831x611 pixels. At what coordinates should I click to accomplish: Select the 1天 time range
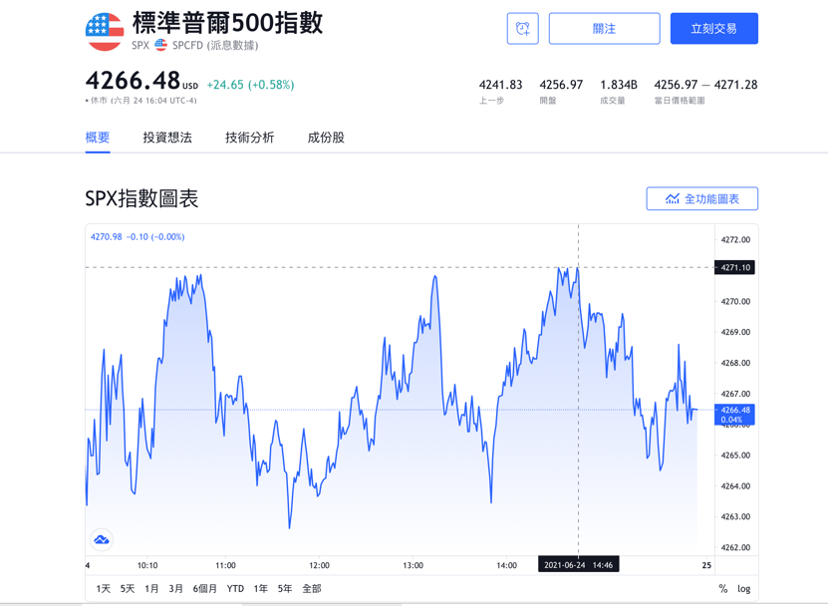103,590
